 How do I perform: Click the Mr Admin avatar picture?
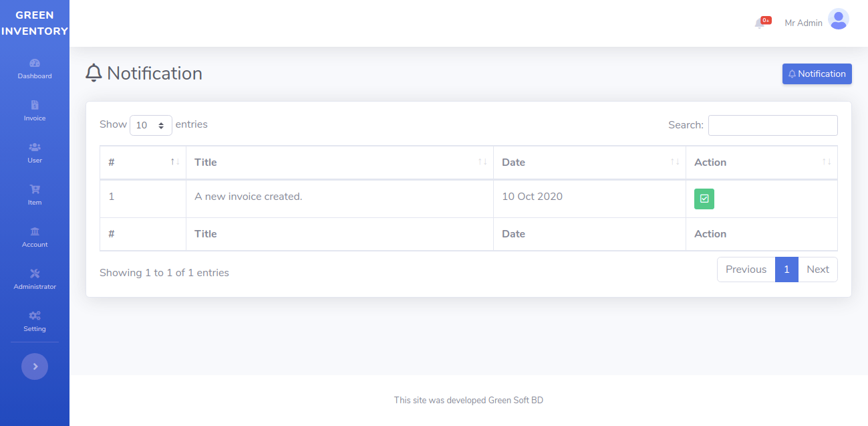coord(838,19)
